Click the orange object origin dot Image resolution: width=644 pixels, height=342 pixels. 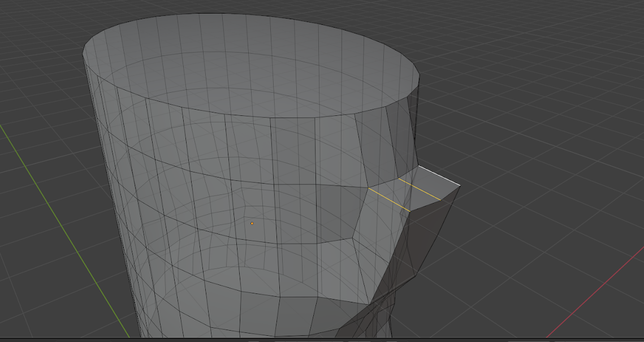click(x=252, y=223)
